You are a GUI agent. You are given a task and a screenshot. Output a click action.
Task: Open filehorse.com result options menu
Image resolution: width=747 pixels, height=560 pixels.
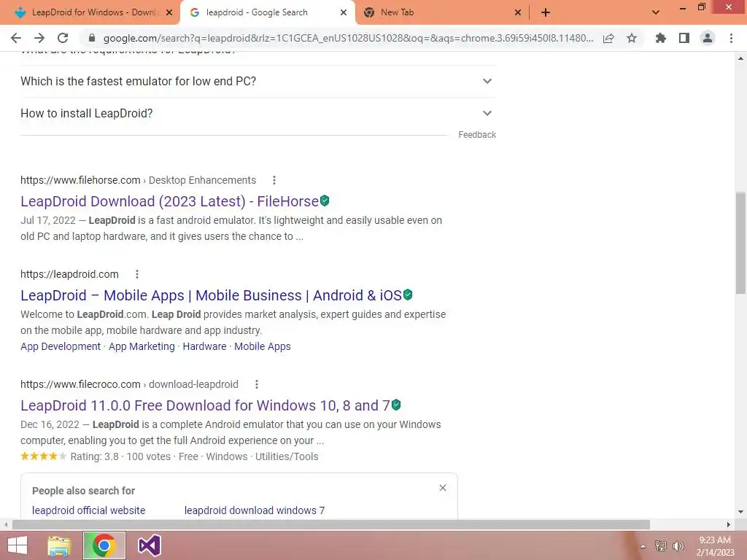274,180
